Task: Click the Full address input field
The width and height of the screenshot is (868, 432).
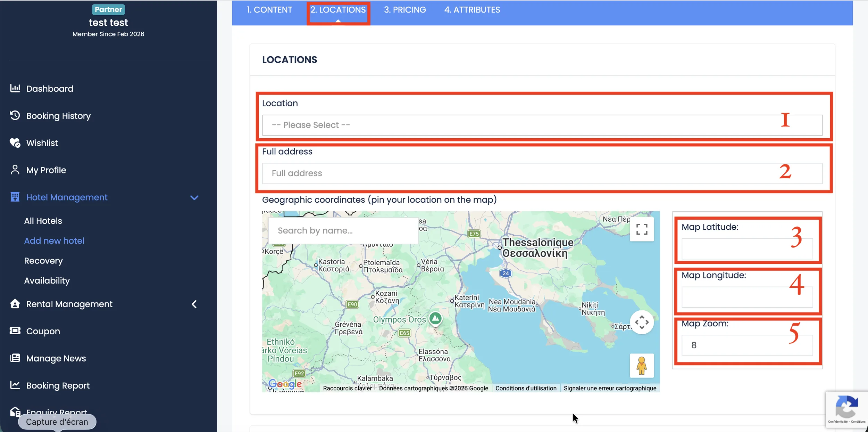Action: 542,173
